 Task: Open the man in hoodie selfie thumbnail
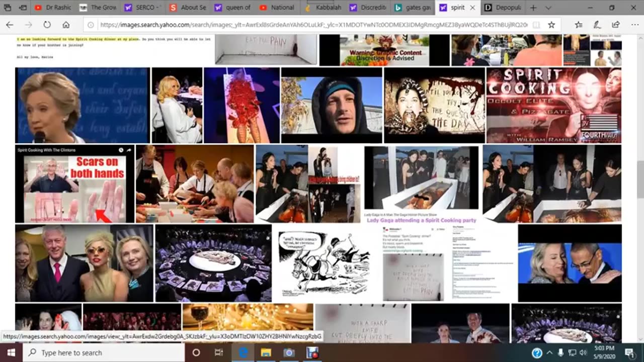pos(332,105)
